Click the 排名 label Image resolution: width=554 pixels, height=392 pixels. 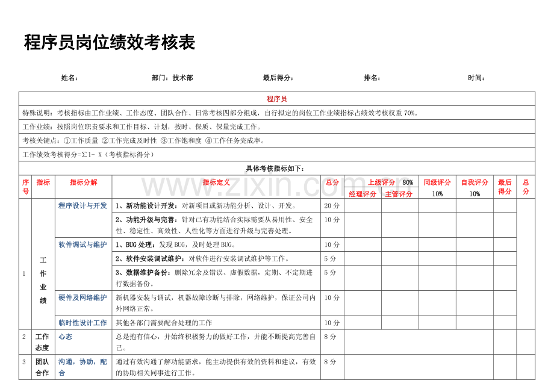pyautogui.click(x=372, y=78)
